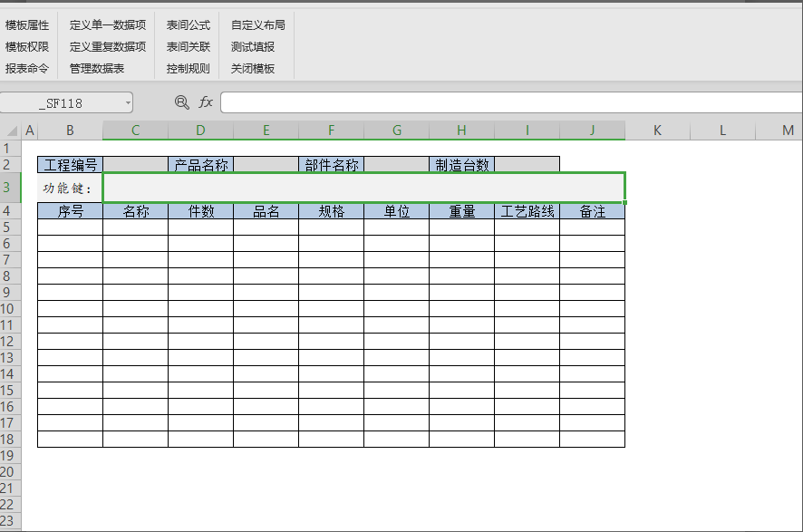The height and width of the screenshot is (532, 803).
Task: Click 报表命令 in the toolbar
Action: pos(27,69)
